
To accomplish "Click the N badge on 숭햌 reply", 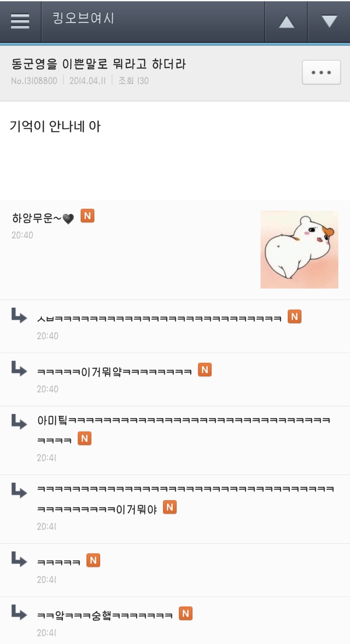I will point(186,614).
